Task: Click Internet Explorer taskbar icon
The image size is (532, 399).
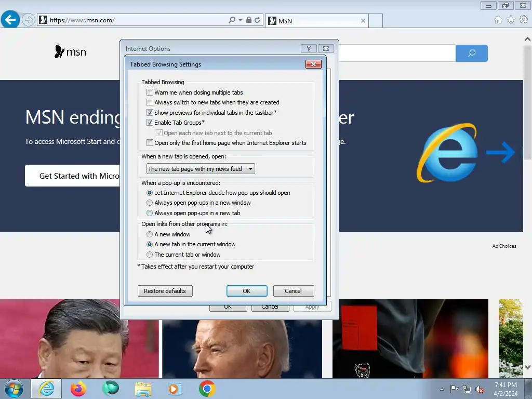Action: click(46, 389)
